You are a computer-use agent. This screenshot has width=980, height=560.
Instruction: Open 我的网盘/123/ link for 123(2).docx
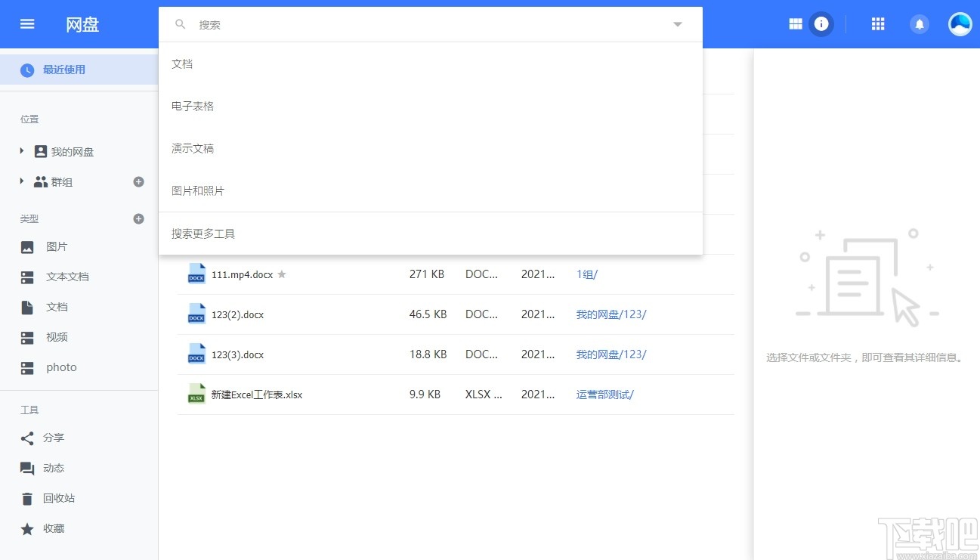point(611,314)
